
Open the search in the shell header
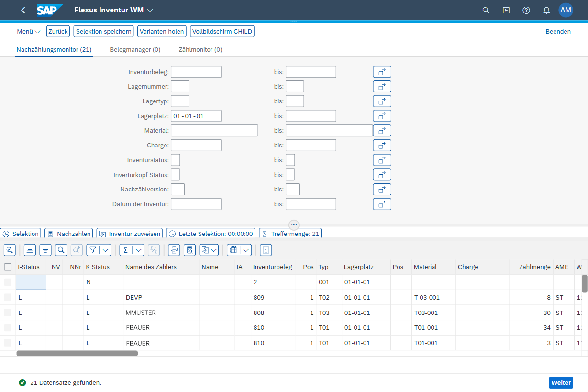[486, 10]
